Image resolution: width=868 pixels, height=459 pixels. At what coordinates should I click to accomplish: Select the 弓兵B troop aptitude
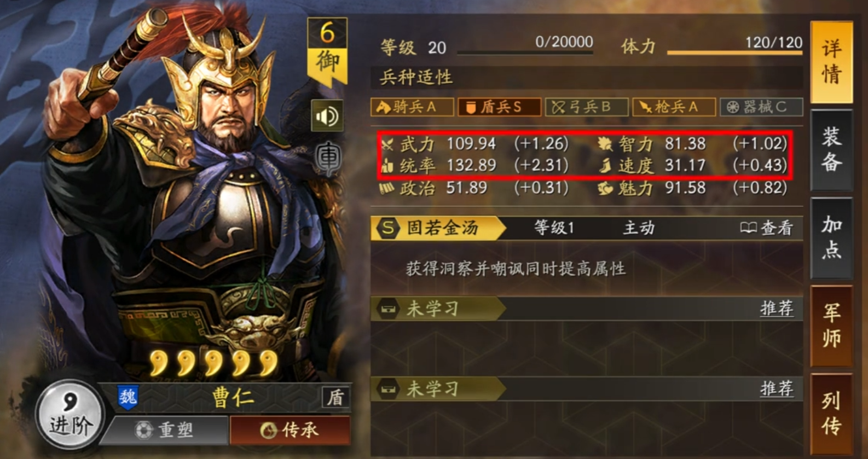coord(587,107)
